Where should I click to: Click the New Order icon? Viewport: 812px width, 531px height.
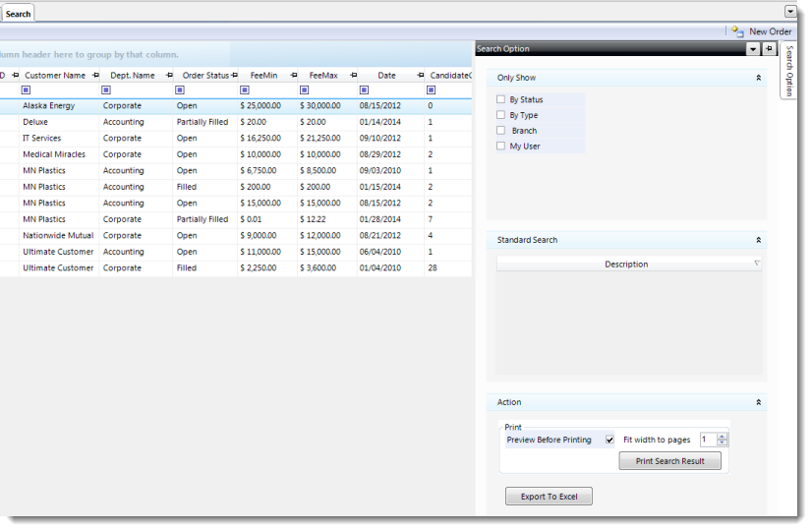pyautogui.click(x=737, y=31)
